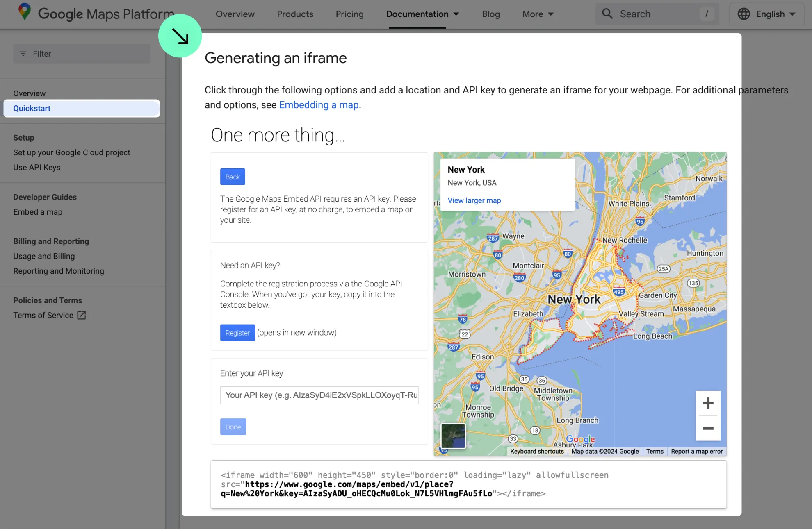The image size is (812, 529).
Task: Open the Blog page
Action: point(491,14)
